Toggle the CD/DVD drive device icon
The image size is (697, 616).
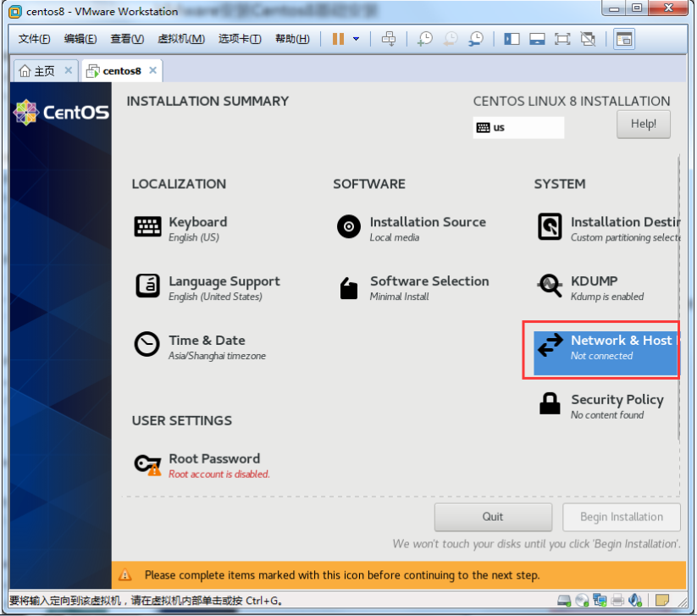click(582, 601)
